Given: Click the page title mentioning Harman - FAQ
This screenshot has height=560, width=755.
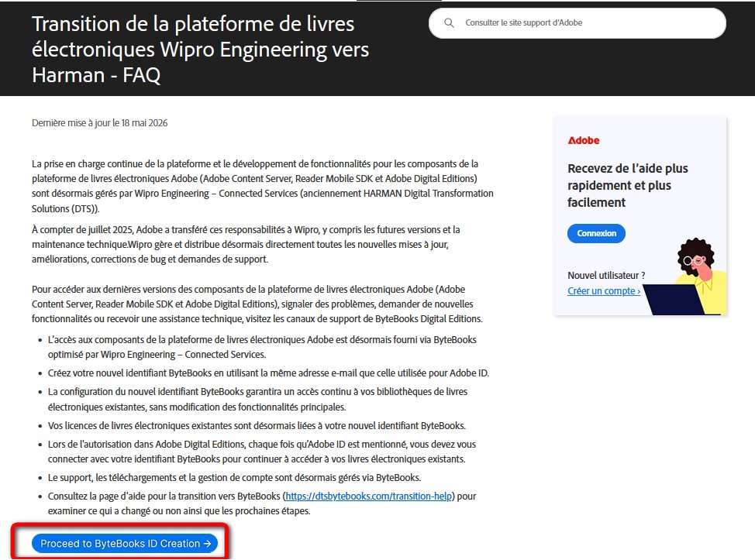Looking at the screenshot, I should tap(200, 50).
